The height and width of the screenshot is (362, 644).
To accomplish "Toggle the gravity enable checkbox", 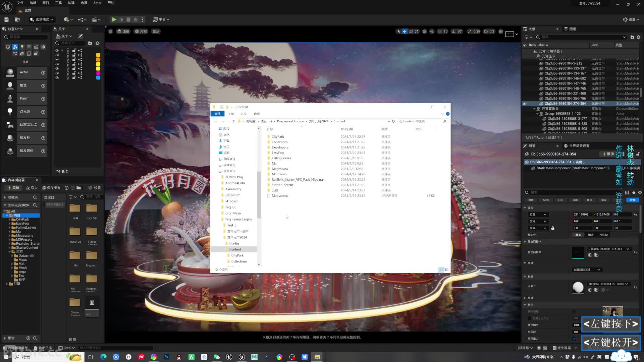I will 574,339.
